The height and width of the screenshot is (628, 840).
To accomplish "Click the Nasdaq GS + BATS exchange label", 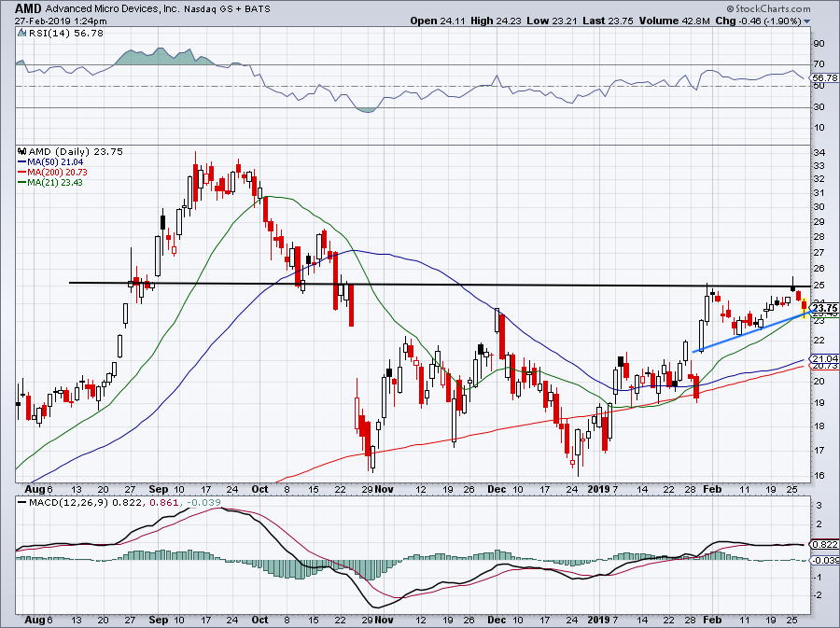I will 227,9.
